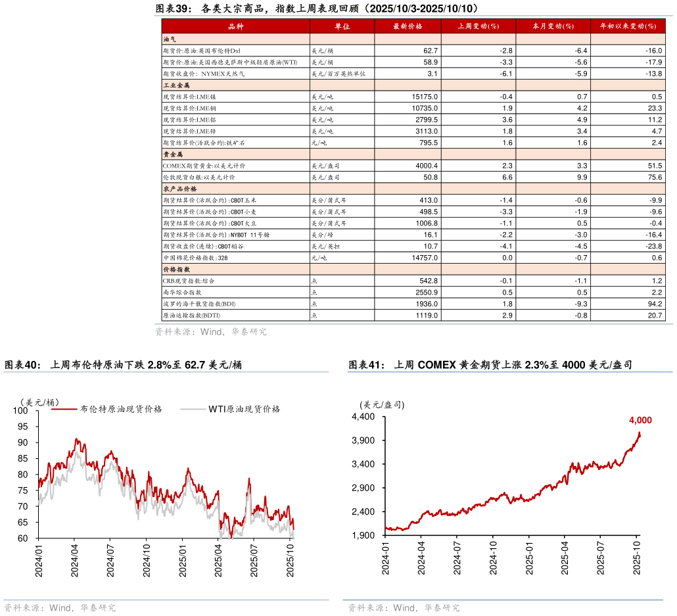Screen dimensions: 677x616
Task: Select the 最新价格 column header
Action: click(407, 26)
